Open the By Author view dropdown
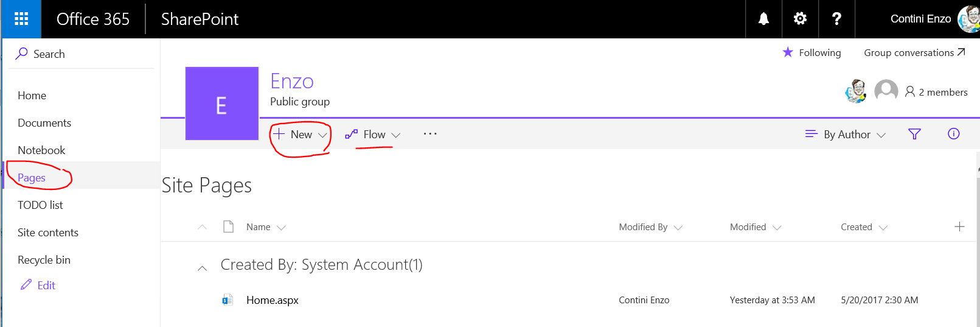This screenshot has width=980, height=327. click(846, 135)
